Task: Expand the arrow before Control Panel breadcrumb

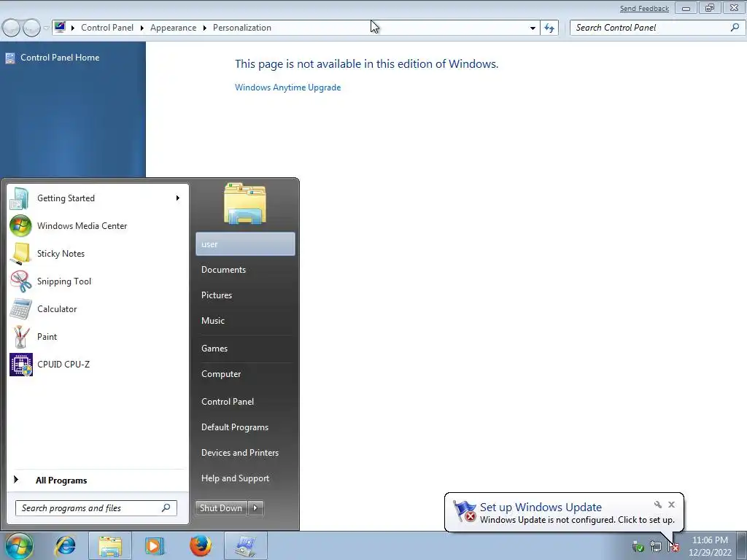Action: coord(73,28)
